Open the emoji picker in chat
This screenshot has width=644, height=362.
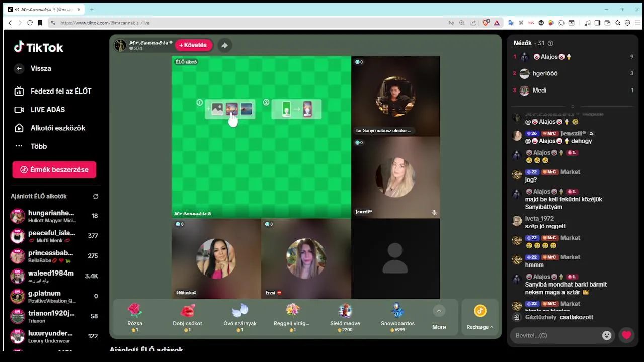tap(607, 335)
